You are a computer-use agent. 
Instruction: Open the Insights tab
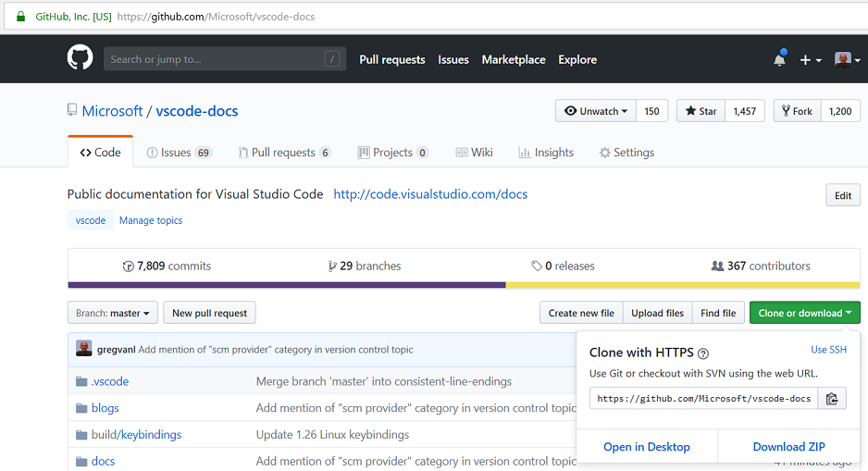(546, 152)
